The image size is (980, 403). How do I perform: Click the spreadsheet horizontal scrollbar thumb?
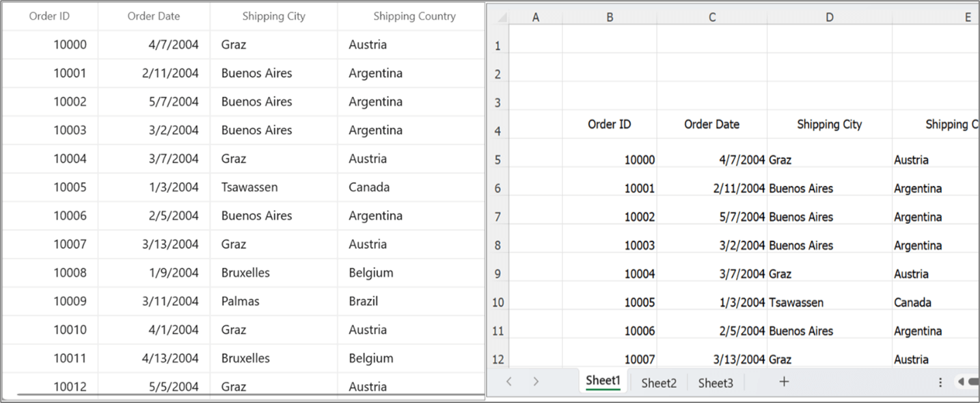pos(974,382)
